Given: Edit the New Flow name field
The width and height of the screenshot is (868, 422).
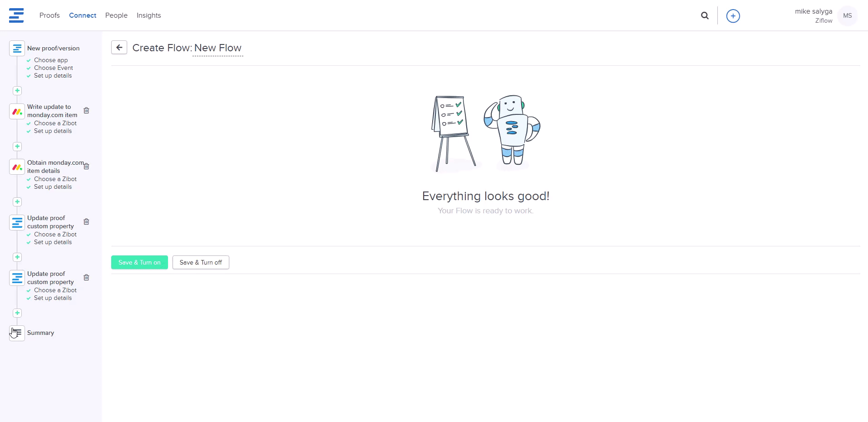Looking at the screenshot, I should click(x=218, y=48).
